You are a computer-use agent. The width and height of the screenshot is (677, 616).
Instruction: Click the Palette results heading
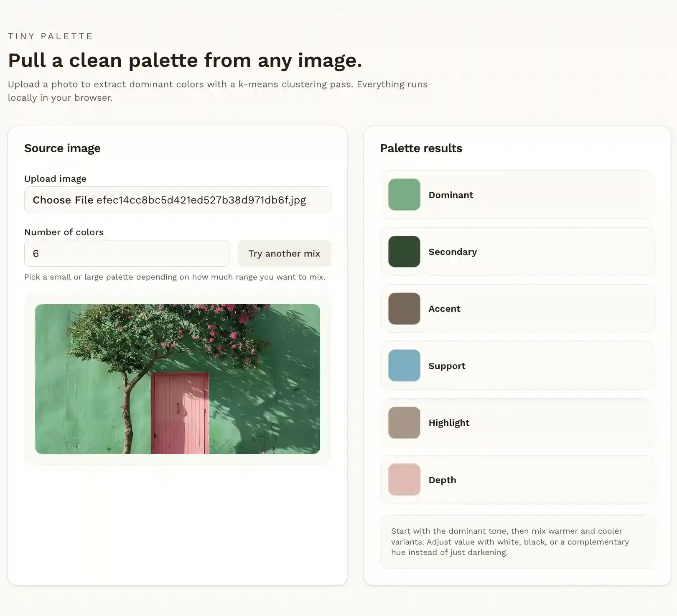click(x=421, y=148)
